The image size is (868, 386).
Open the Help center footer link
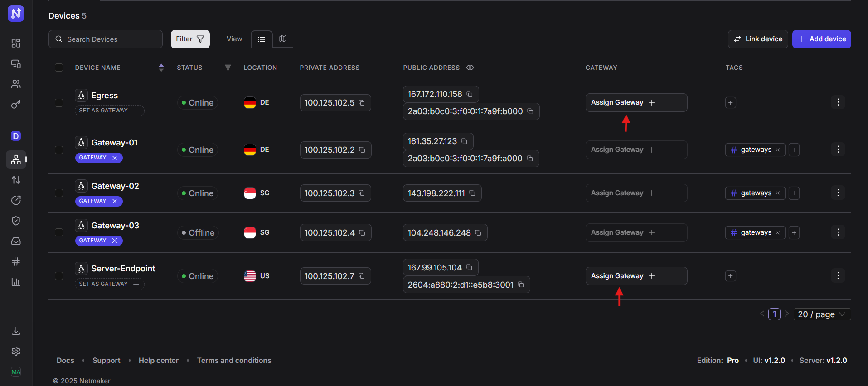coord(158,360)
